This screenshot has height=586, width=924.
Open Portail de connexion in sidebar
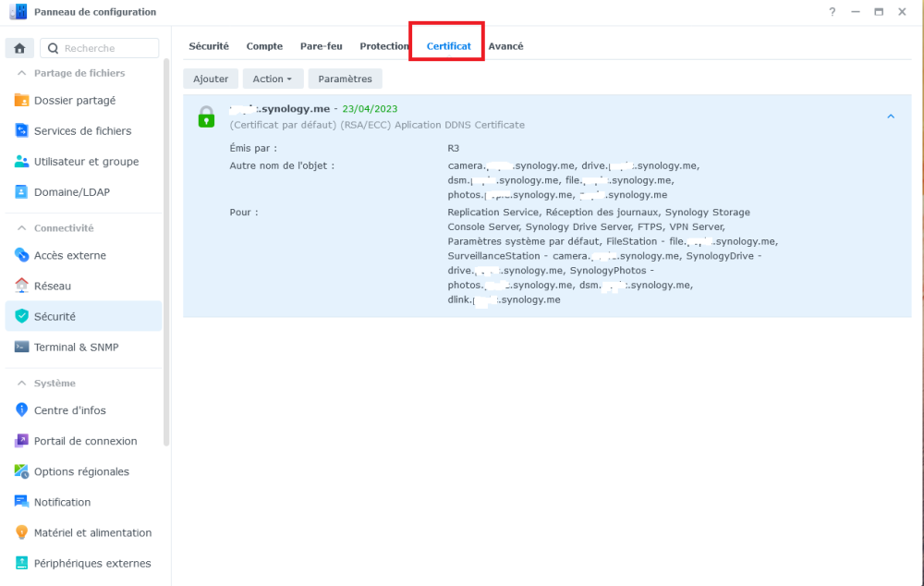pos(84,441)
